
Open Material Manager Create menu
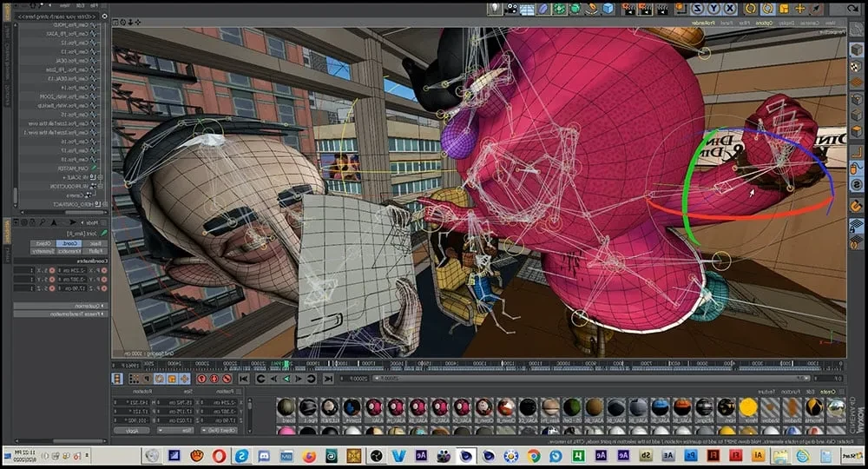(828, 392)
